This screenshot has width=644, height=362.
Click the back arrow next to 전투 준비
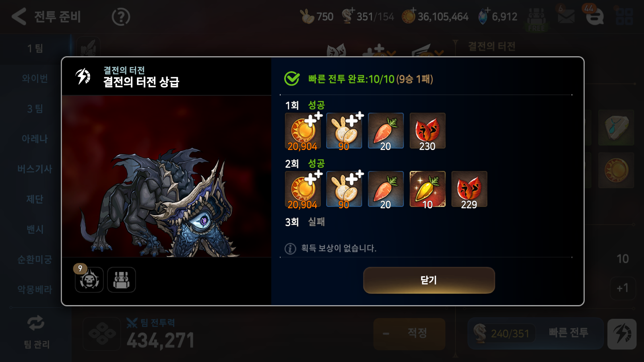pos(19,16)
